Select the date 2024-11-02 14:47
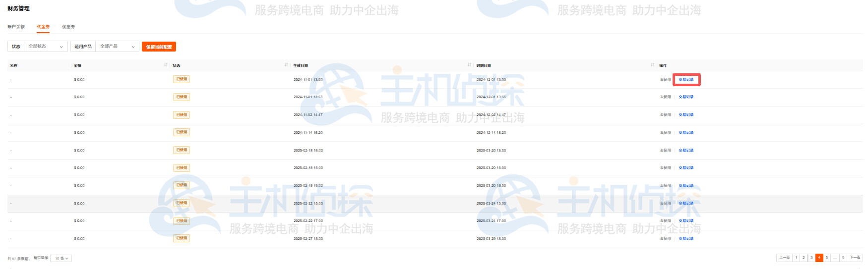This screenshot has height=269, width=868. click(x=308, y=115)
